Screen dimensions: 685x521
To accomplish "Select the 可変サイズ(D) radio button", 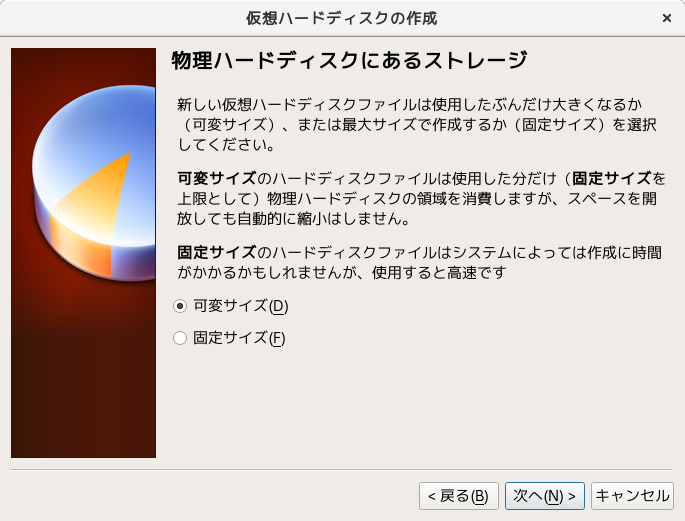I will click(180, 306).
